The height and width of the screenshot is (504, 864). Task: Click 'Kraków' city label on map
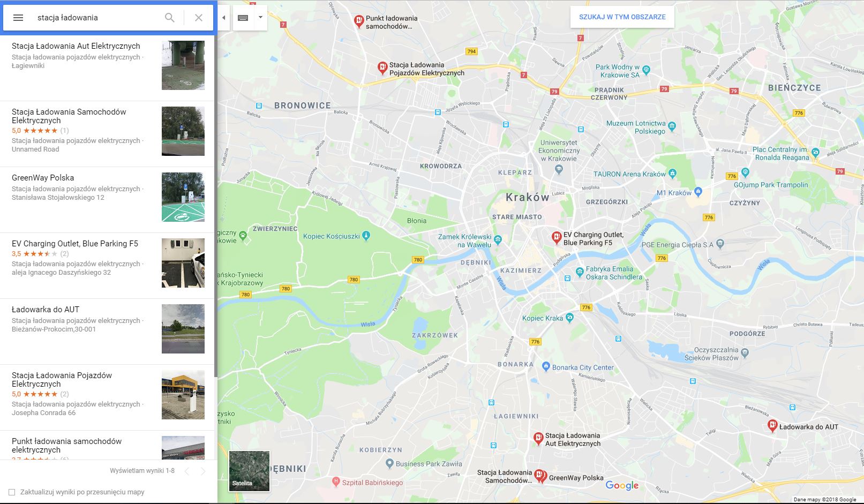[x=528, y=197]
